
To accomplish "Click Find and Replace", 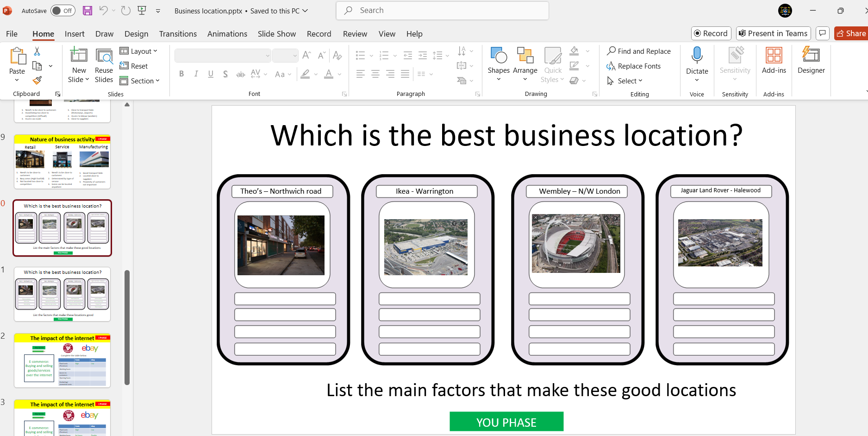I will point(639,51).
